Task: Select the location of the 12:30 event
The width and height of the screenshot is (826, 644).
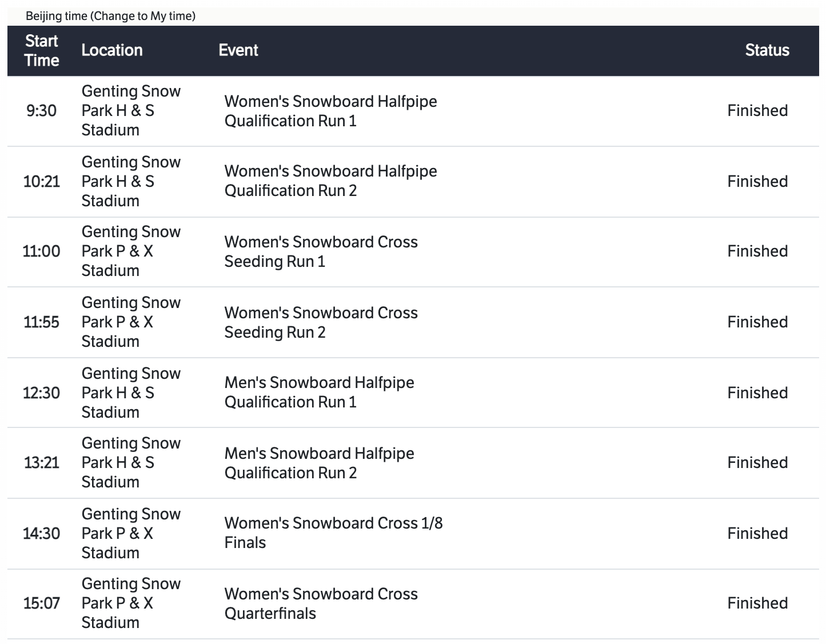Action: click(x=131, y=393)
